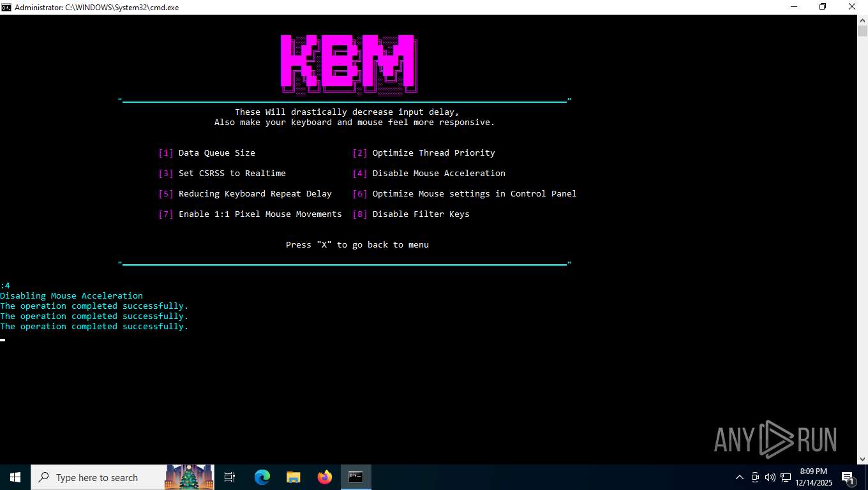Click the '[4] Disable Mouse Acceleration' menu text
This screenshot has height=490, width=868.
coord(429,174)
